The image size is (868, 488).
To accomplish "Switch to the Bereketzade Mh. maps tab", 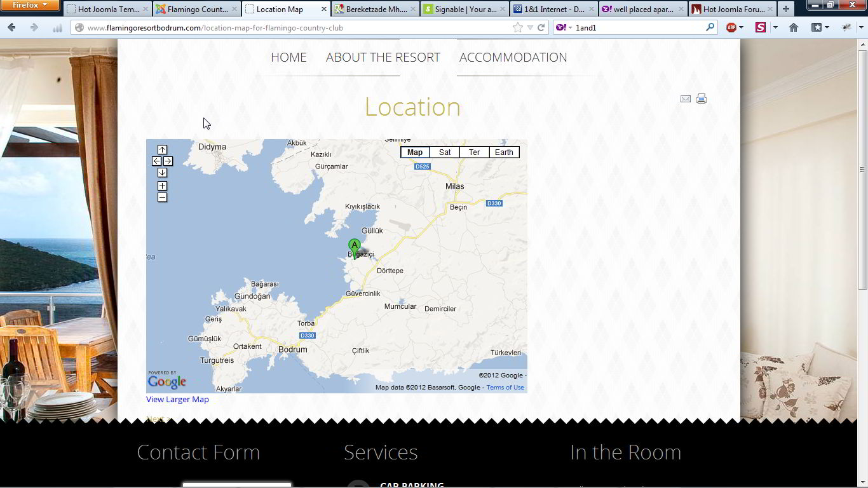I will [376, 10].
